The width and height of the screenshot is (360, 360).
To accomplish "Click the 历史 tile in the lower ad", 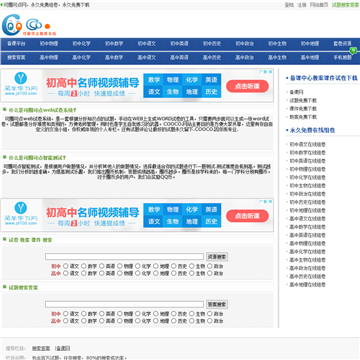I will tap(211, 221).
